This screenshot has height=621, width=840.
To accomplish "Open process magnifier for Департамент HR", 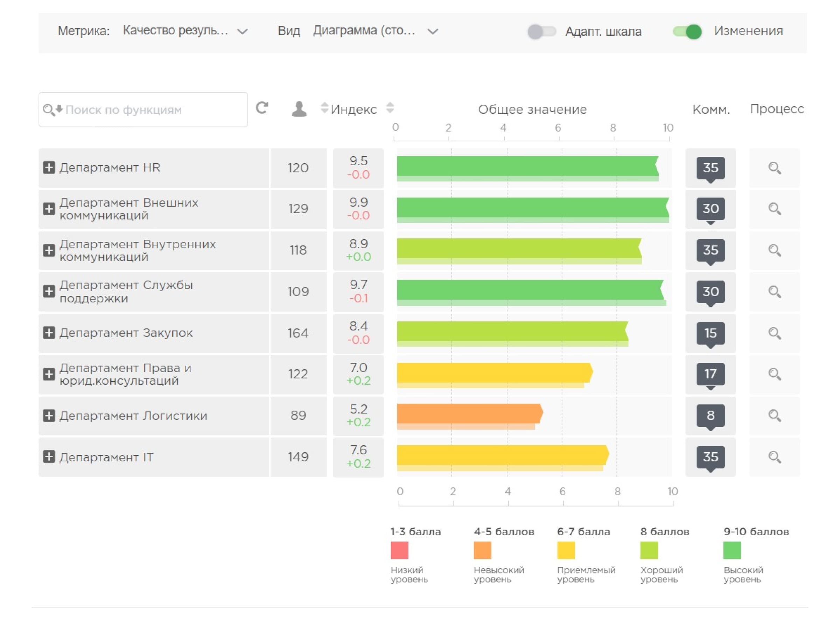I will (x=774, y=168).
